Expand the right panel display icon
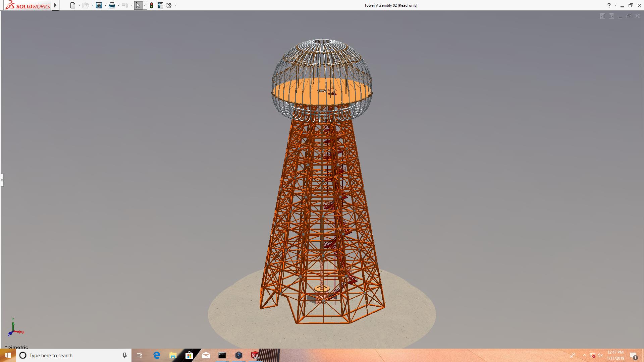This screenshot has width=644, height=362. 611,16
